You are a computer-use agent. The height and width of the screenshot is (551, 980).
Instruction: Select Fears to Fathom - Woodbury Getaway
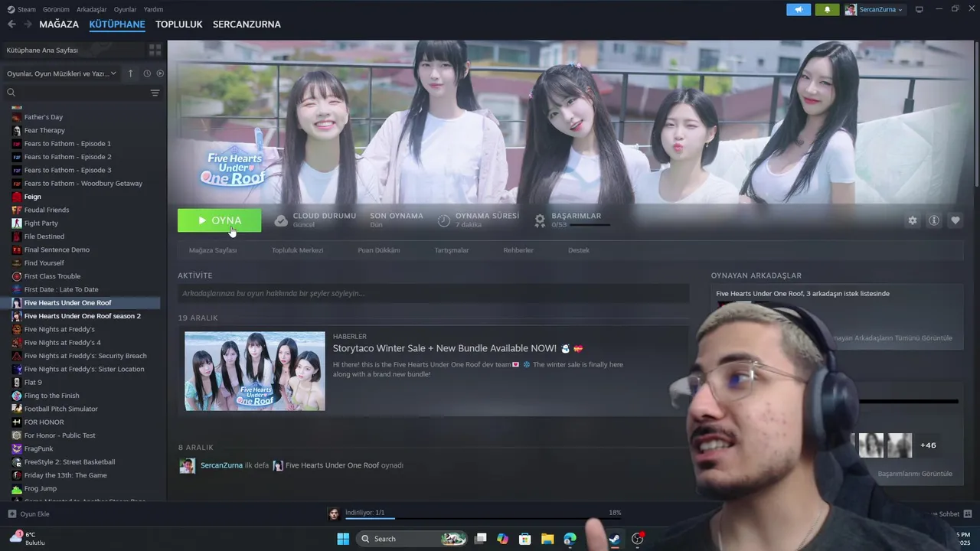coord(83,184)
